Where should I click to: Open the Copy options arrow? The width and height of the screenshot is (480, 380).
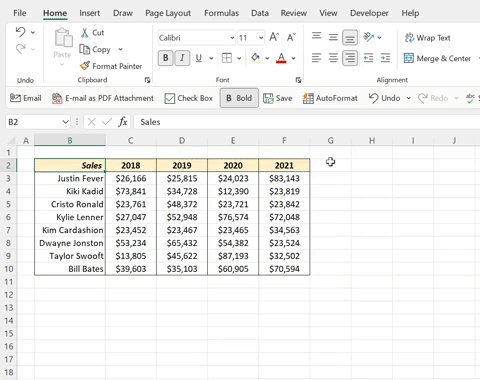120,49
